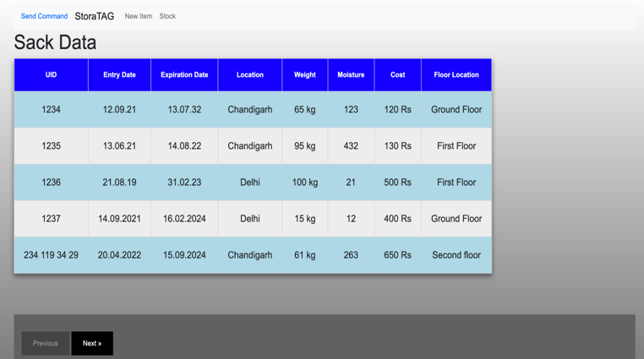This screenshot has width=644, height=359.
Task: Click entry date 20.04.2022
Action: pyautogui.click(x=119, y=255)
